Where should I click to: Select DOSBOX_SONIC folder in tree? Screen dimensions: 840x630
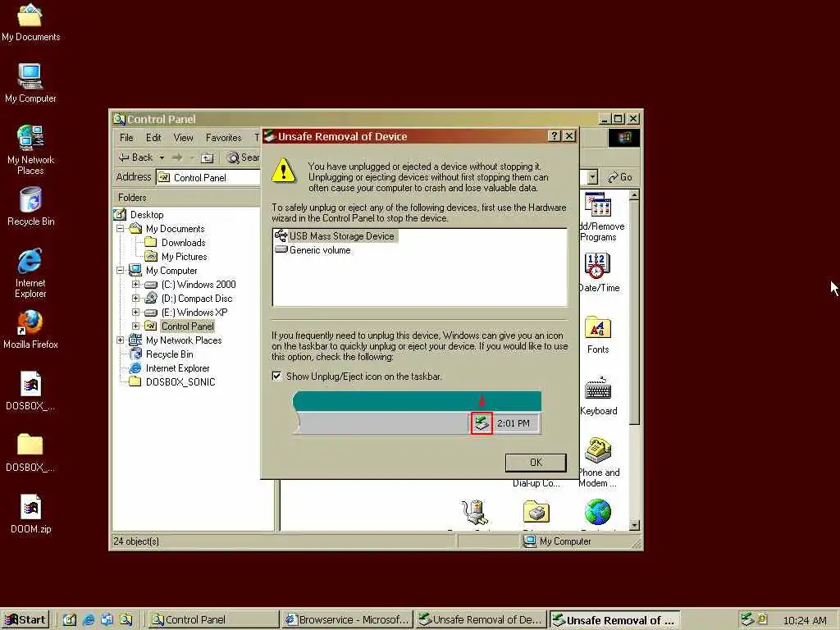(x=180, y=382)
